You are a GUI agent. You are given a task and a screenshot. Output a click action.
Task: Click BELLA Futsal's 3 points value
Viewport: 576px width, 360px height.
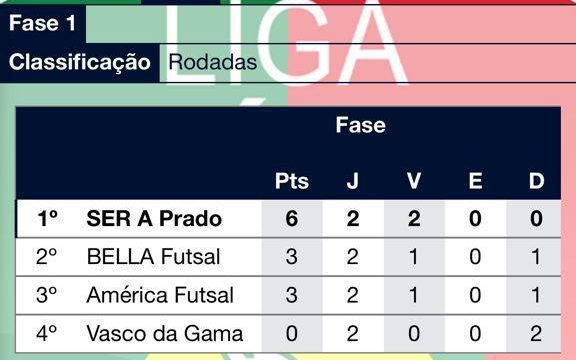tap(292, 257)
